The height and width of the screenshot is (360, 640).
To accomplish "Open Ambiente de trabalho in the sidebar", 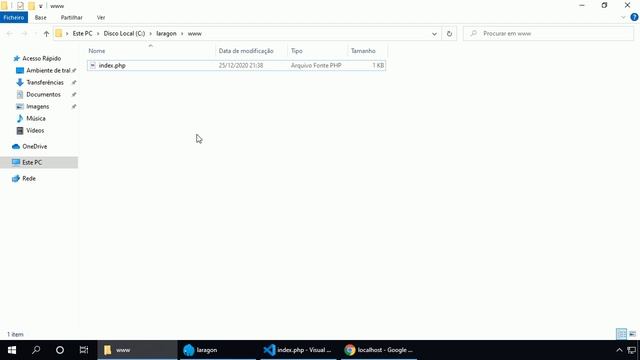I will (x=48, y=71).
